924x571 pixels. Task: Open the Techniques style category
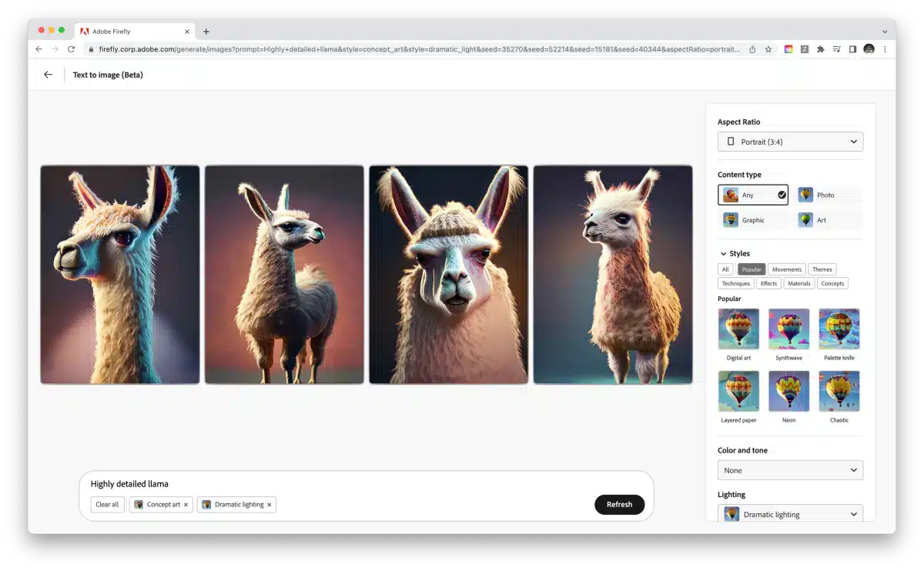pos(735,283)
